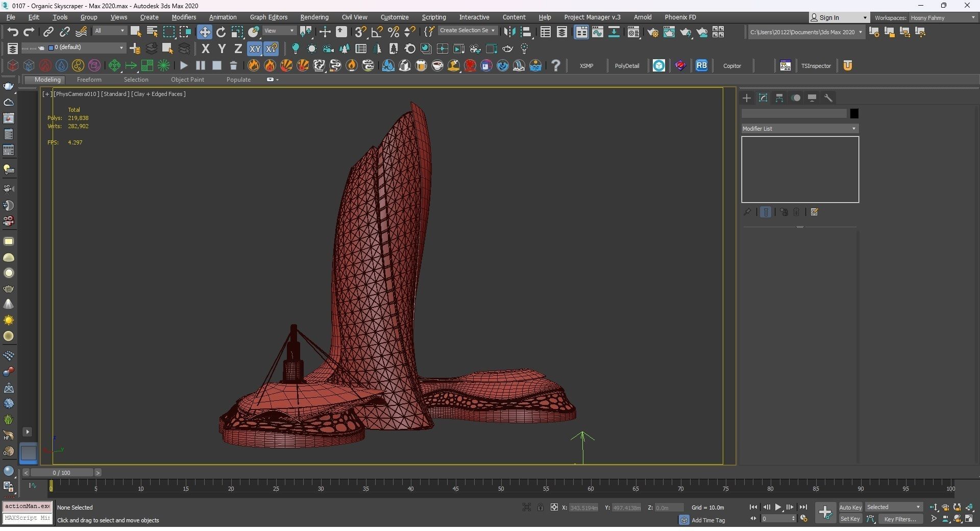Open the Utilities wrench tab

point(828,98)
